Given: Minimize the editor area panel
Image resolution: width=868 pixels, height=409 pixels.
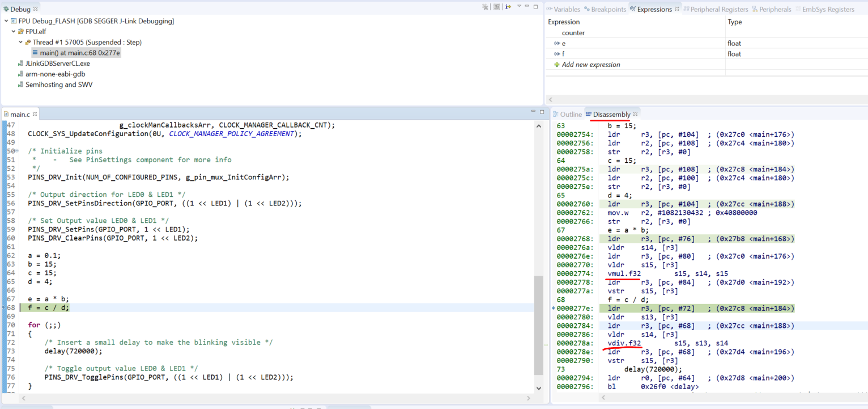Looking at the screenshot, I should pyautogui.click(x=533, y=111).
